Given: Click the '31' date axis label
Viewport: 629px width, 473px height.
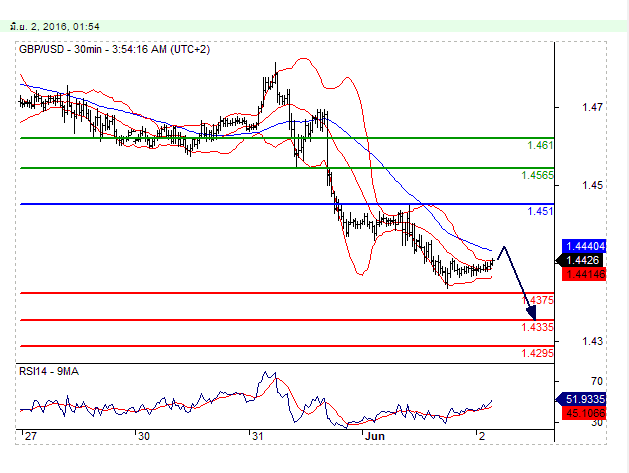Looking at the screenshot, I should pyautogui.click(x=257, y=436).
